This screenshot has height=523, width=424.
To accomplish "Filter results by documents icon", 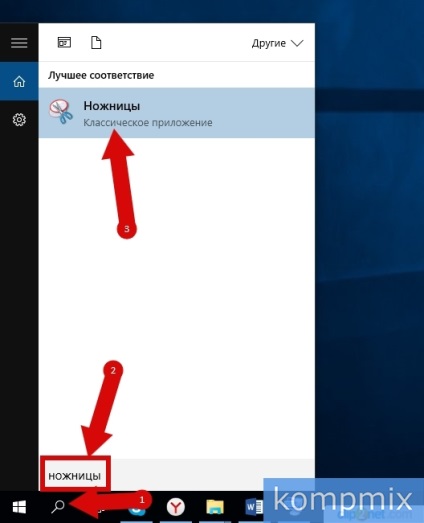I will (96, 43).
